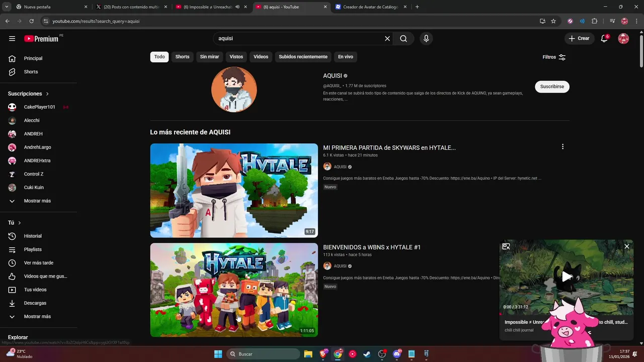Select the Sin mirar filter chip
This screenshot has width=644, height=362.
209,57
